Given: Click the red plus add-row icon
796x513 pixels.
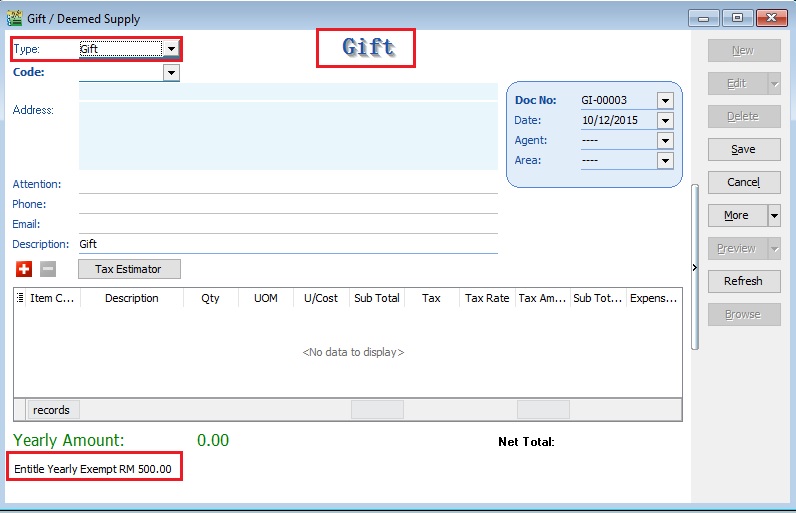Looking at the screenshot, I should (24, 269).
